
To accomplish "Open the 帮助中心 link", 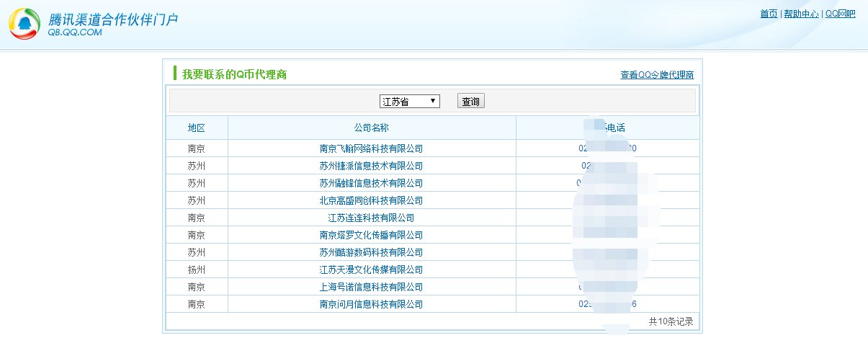I will tap(801, 14).
